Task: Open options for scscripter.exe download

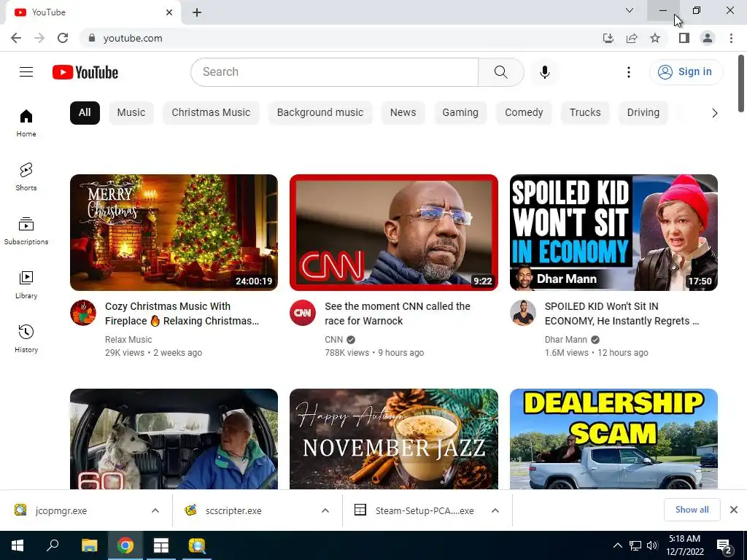Action: (x=325, y=510)
